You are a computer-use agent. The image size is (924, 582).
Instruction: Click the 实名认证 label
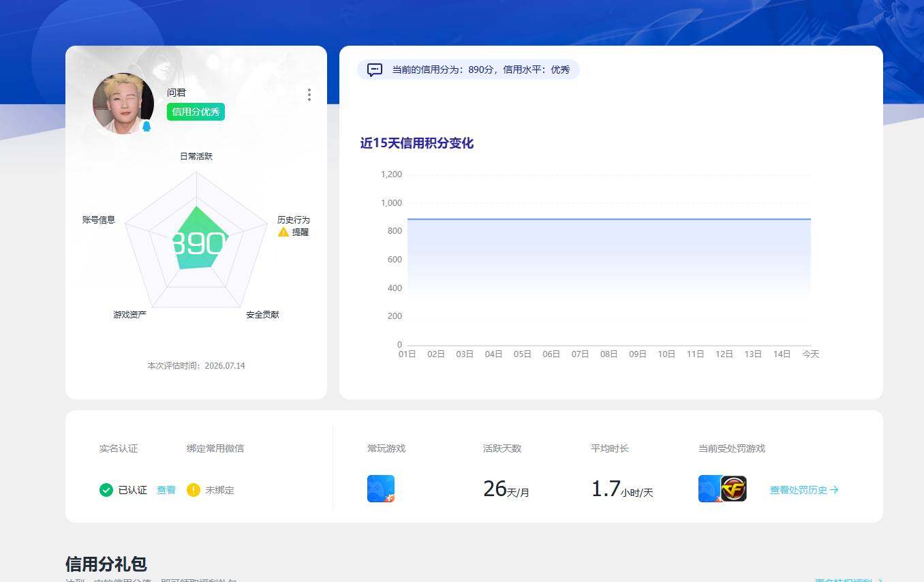coord(119,448)
